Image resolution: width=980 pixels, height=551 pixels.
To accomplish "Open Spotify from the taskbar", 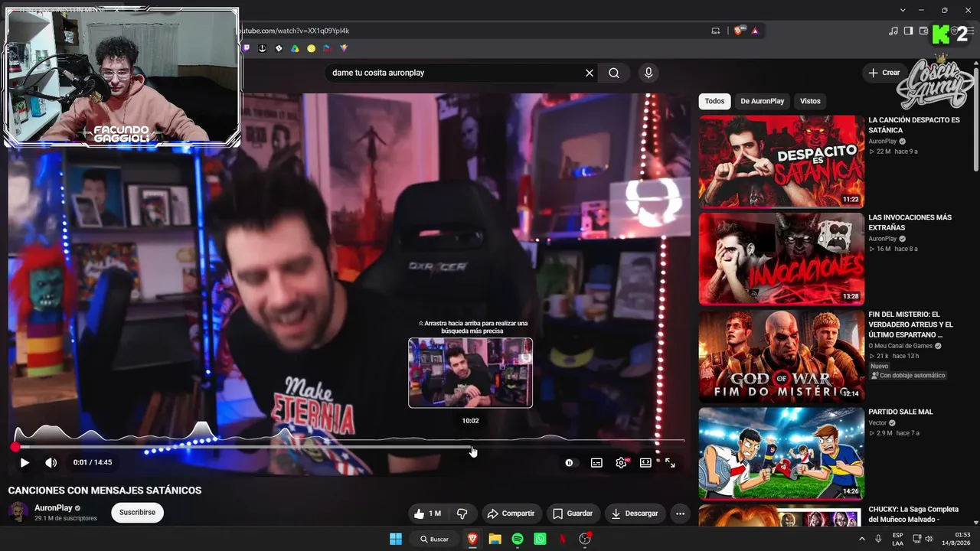I will coord(518,539).
